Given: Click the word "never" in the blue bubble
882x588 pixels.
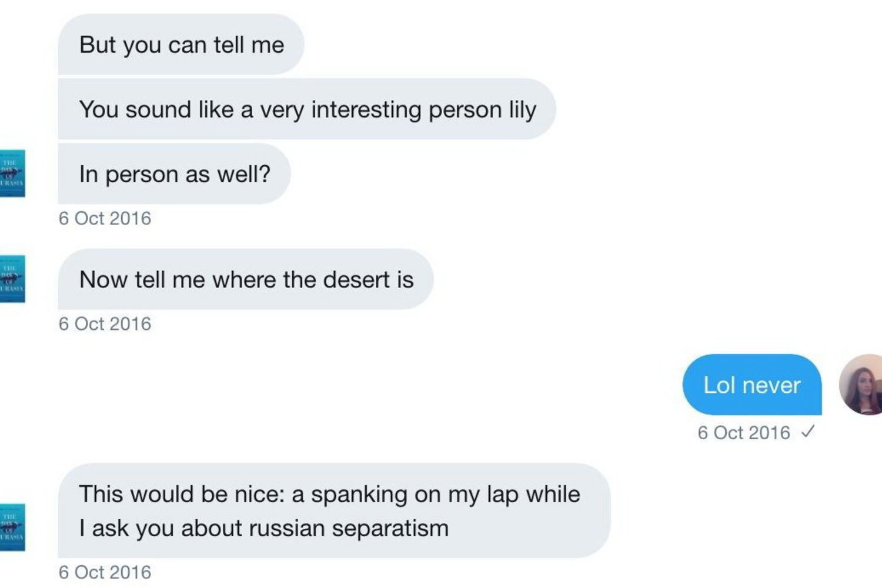Looking at the screenshot, I should (771, 386).
